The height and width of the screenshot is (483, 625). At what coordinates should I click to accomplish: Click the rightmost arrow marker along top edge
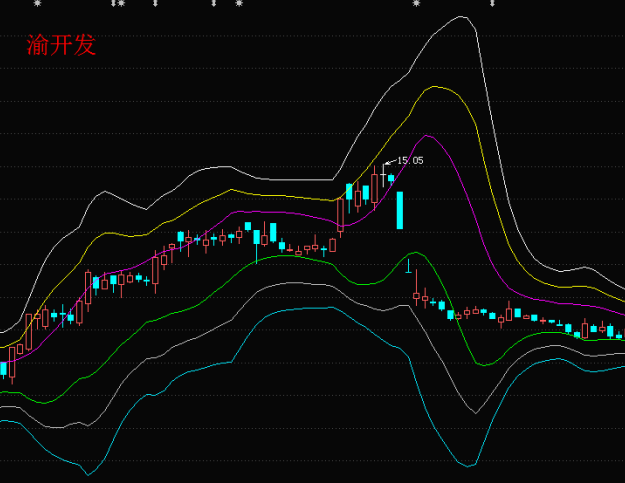click(x=491, y=4)
